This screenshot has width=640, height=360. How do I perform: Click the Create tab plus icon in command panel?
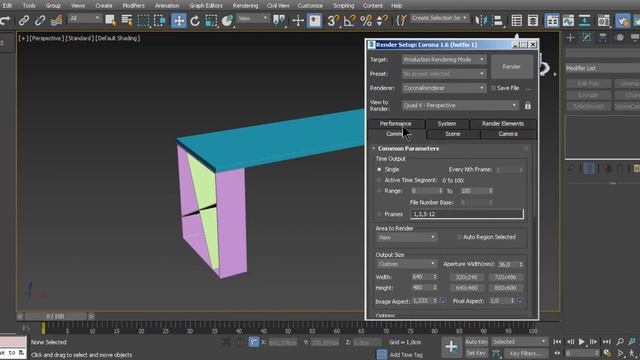(570, 38)
